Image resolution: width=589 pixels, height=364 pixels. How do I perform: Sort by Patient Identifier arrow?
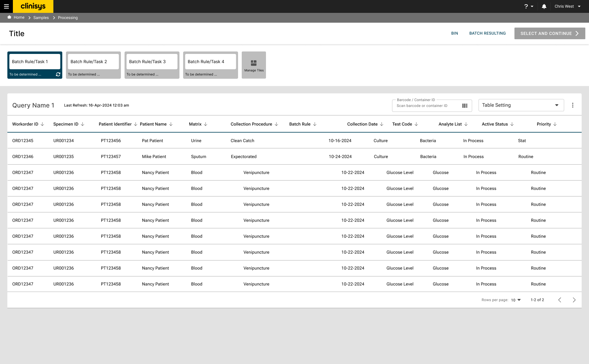[136, 124]
